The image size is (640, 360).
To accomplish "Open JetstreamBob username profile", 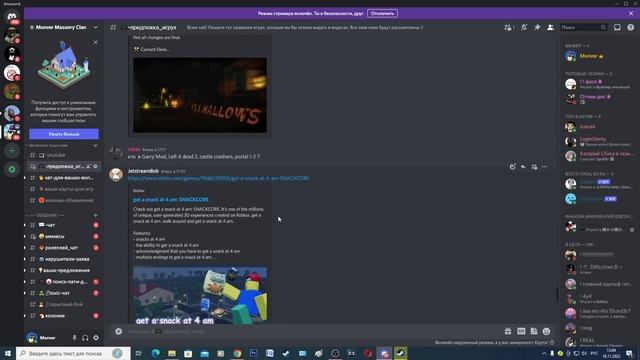I will click(x=143, y=171).
